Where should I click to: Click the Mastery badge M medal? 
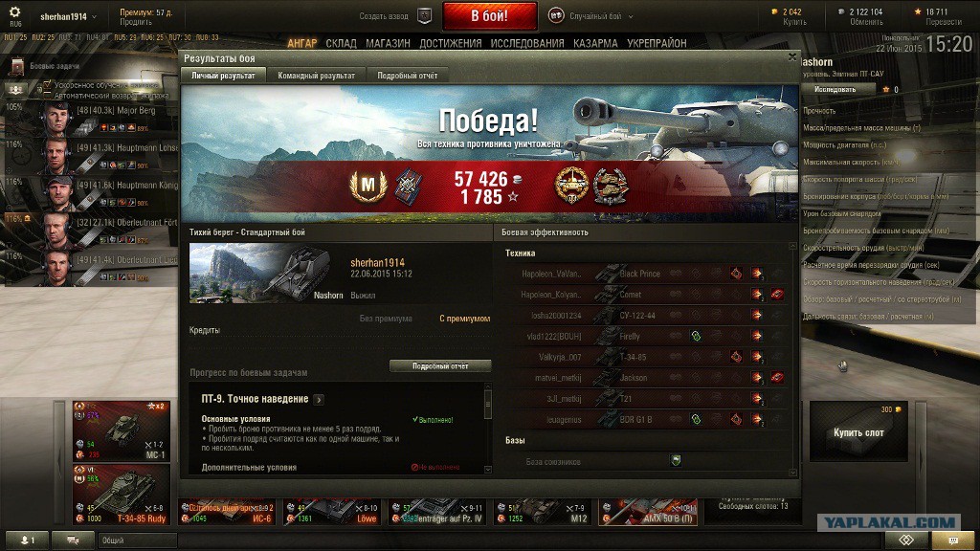tap(367, 186)
